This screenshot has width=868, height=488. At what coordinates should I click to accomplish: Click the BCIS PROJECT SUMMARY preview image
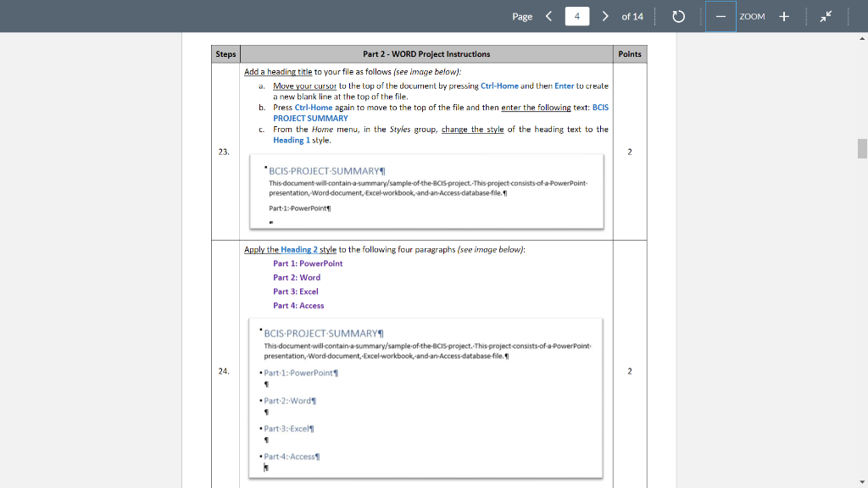click(426, 191)
